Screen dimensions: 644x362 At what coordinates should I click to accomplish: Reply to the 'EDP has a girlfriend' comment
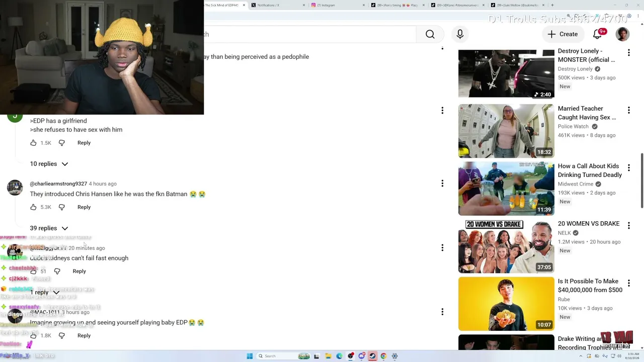click(x=84, y=143)
